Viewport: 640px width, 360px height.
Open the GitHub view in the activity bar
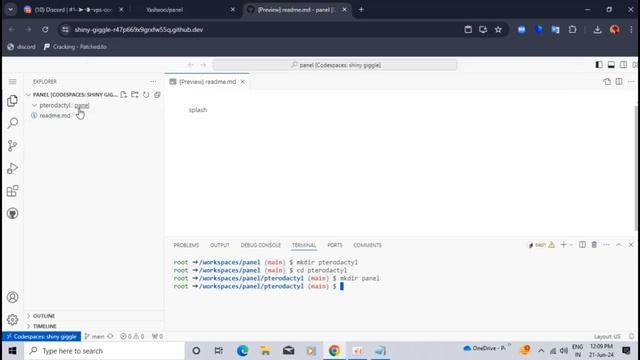pyautogui.click(x=13, y=213)
